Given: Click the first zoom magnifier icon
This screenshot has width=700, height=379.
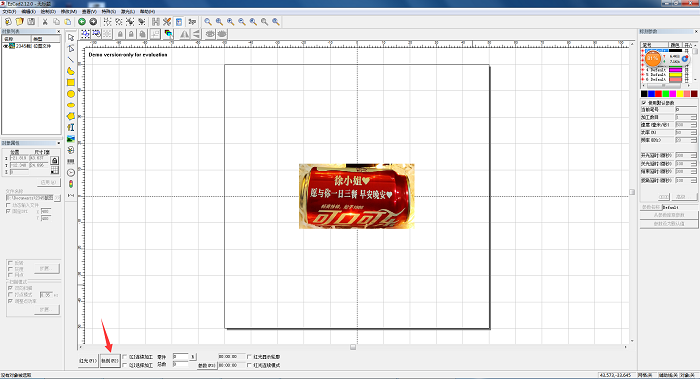Looking at the screenshot, I should tap(208, 21).
